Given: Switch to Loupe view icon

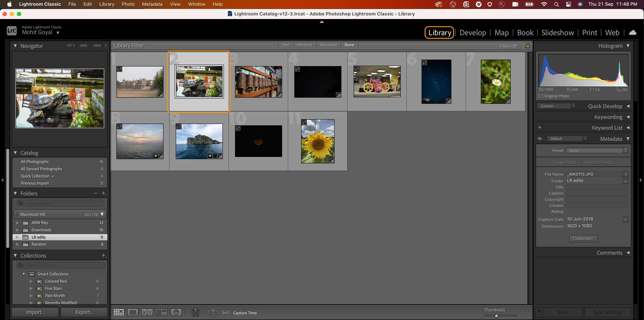Looking at the screenshot, I should [132, 312].
